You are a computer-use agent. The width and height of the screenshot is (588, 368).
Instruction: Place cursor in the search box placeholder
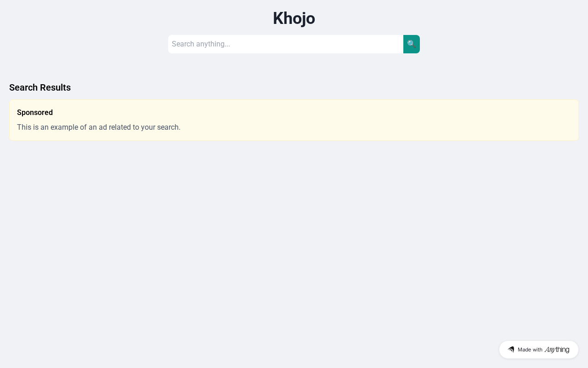tap(201, 44)
